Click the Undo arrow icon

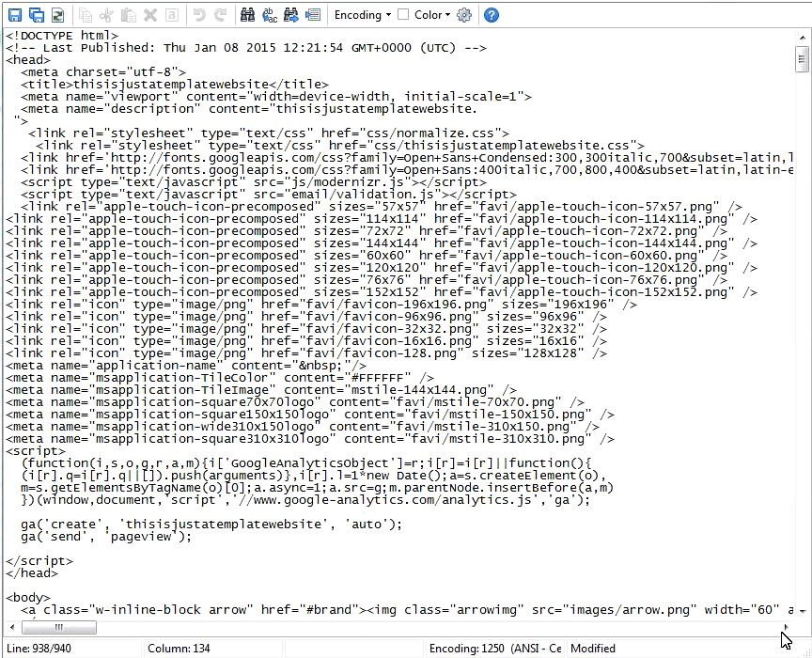(x=199, y=15)
